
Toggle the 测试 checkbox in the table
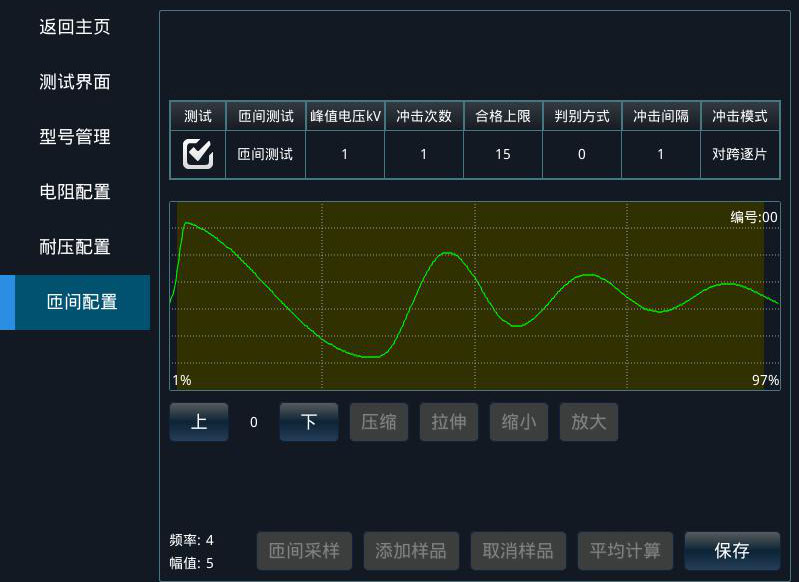[x=198, y=154]
